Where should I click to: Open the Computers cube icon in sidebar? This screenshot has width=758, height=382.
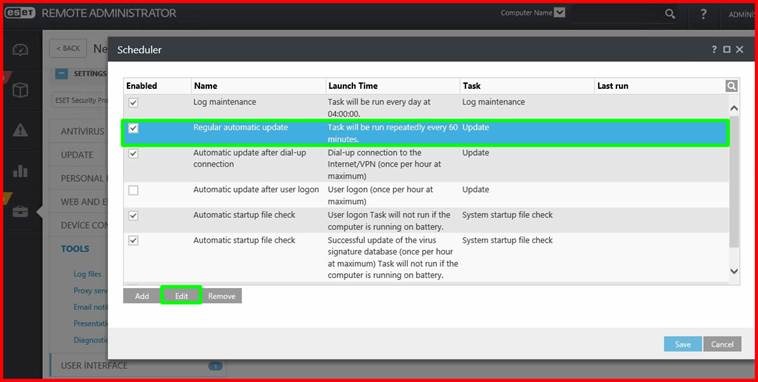pos(20,90)
